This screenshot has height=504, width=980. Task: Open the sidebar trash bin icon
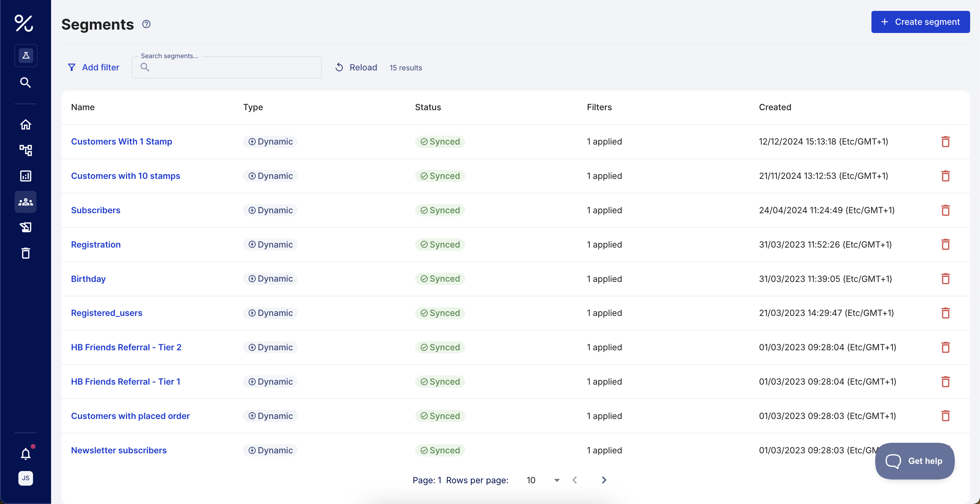pyautogui.click(x=26, y=253)
